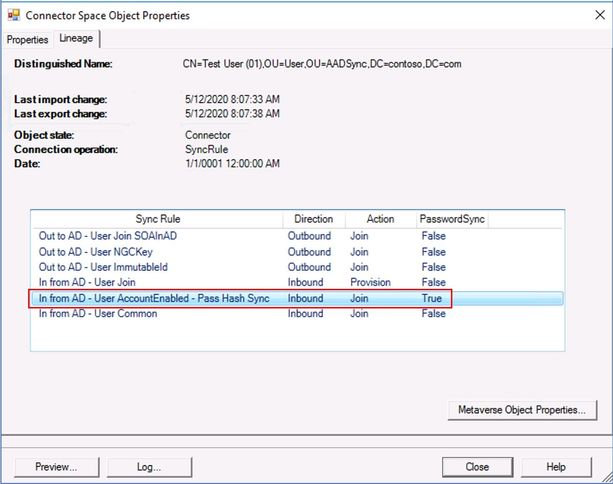The image size is (613, 484).
Task: Click the Preview... button
Action: click(56, 467)
